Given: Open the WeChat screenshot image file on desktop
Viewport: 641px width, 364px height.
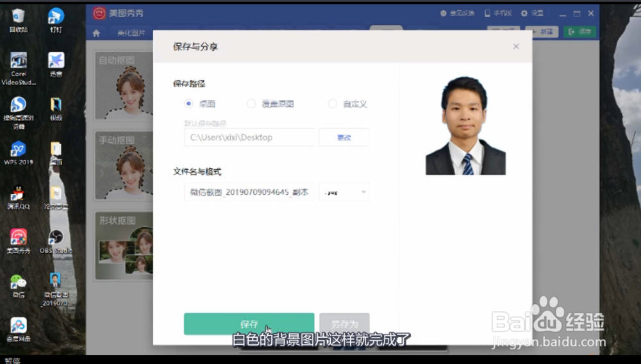Looking at the screenshot, I should tap(56, 289).
